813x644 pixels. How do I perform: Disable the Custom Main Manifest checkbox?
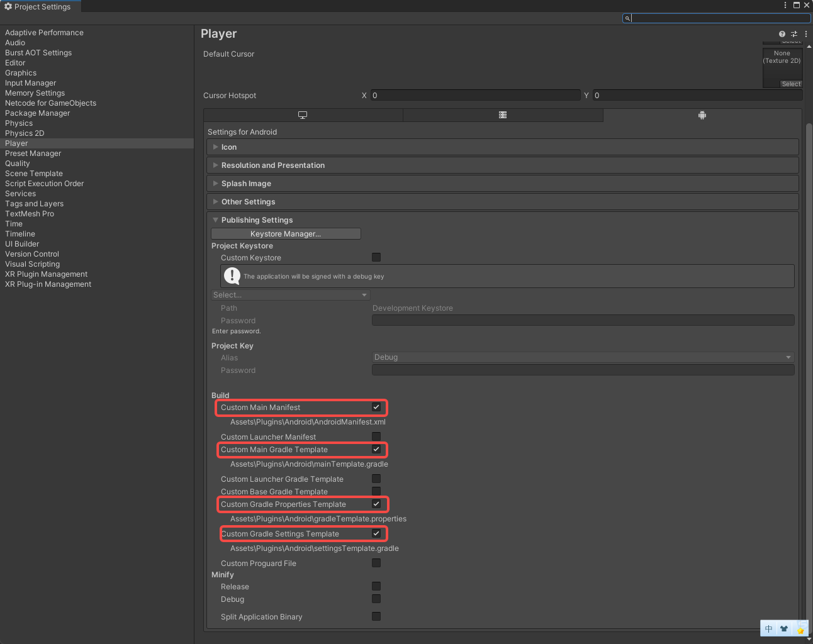click(x=376, y=408)
